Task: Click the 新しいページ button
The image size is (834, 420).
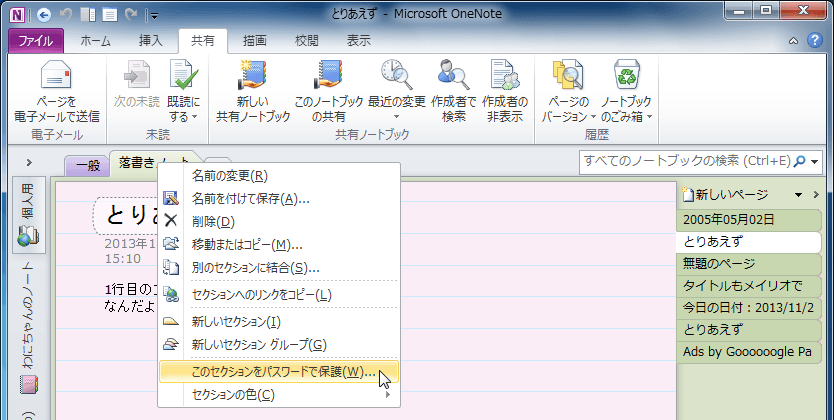Action: point(726,195)
